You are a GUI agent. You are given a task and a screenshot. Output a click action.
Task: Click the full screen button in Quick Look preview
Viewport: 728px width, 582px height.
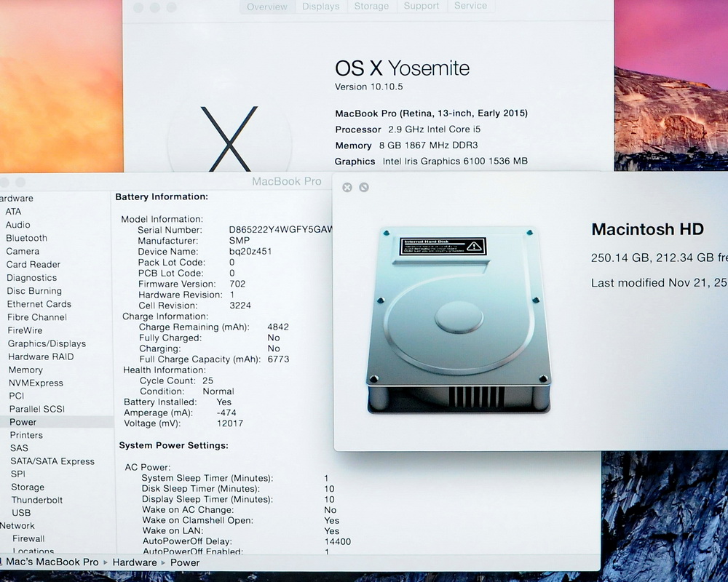[x=364, y=187]
